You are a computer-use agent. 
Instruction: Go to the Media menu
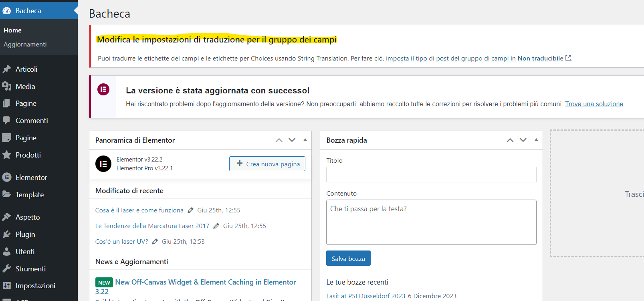click(x=25, y=86)
